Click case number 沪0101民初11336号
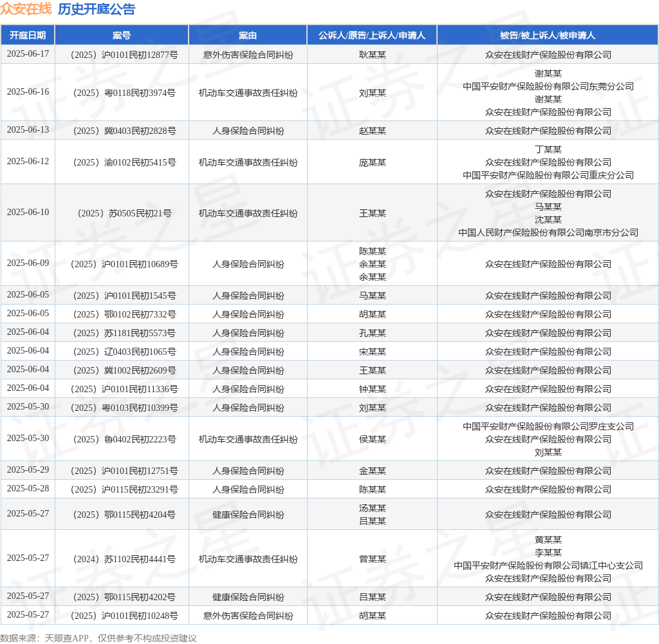This screenshot has height=644, width=659. tap(124, 389)
